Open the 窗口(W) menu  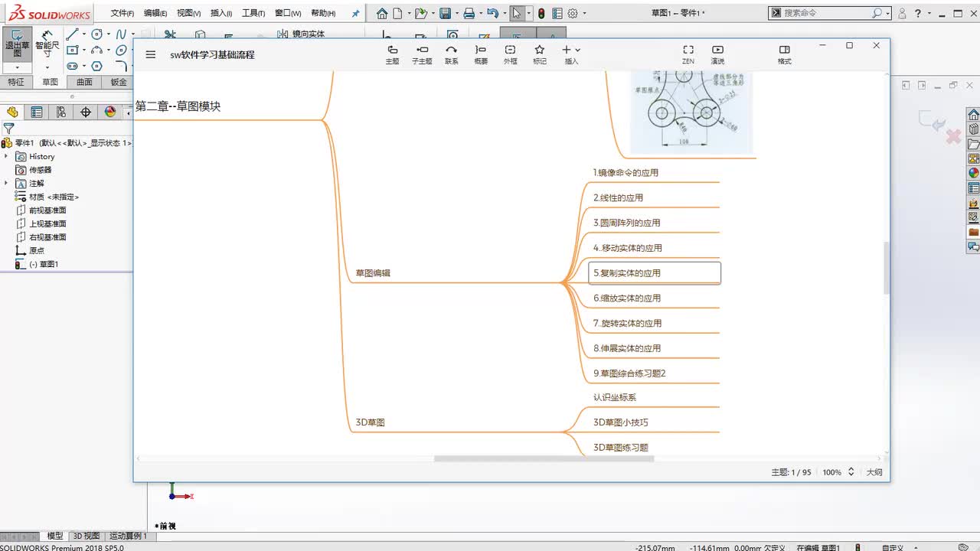(288, 13)
